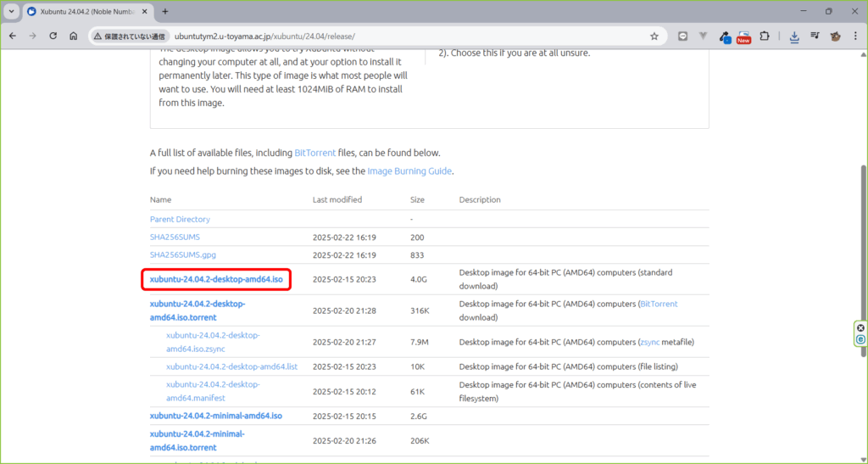Click the green 'e' side widget icon

pyautogui.click(x=860, y=339)
